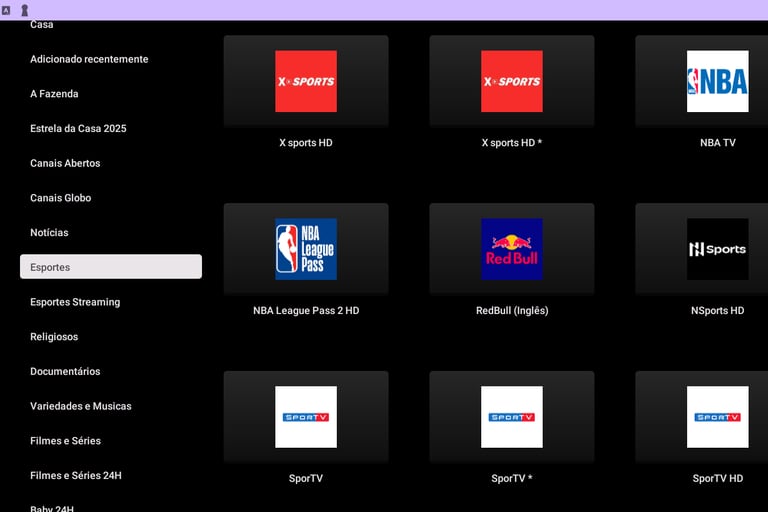Open the Baby 24H category

(x=52, y=508)
